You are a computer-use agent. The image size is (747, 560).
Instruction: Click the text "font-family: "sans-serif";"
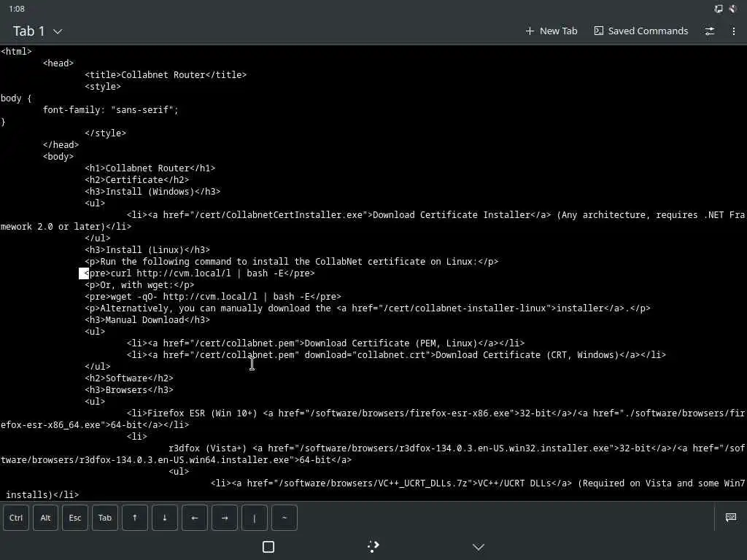(111, 110)
